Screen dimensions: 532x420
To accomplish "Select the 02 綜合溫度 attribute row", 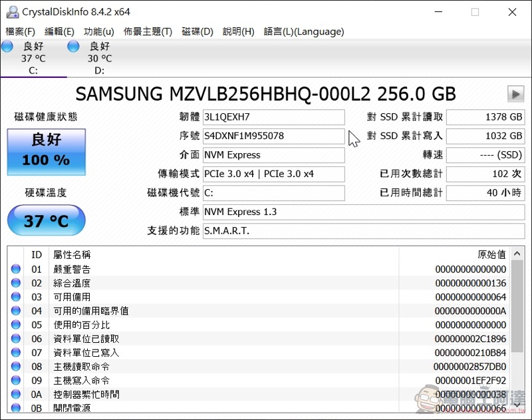I will point(258,283).
